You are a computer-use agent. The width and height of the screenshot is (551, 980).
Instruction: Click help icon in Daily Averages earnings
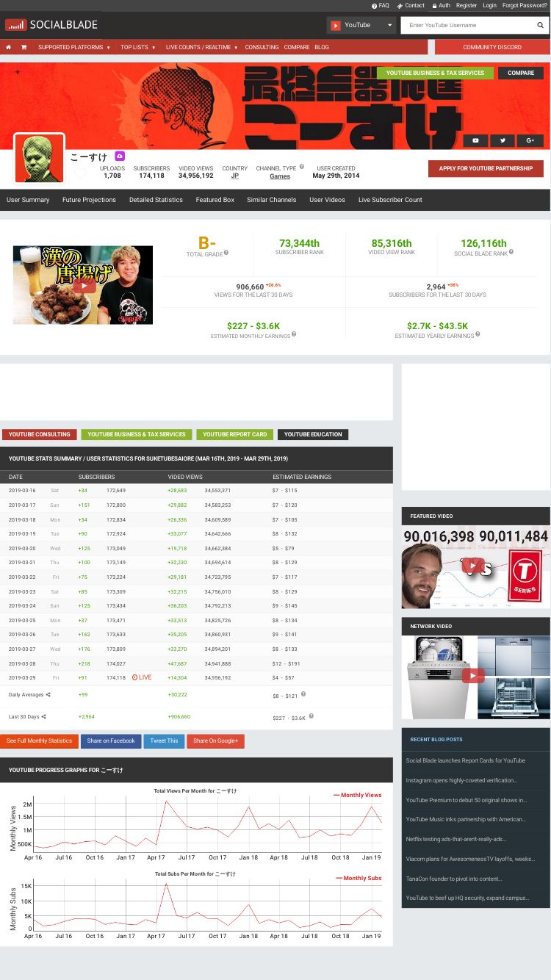coord(303,693)
